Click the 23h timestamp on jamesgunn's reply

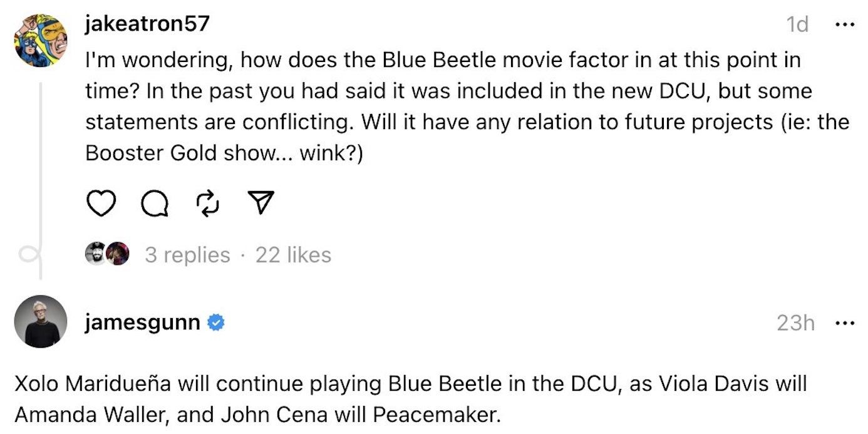[795, 323]
